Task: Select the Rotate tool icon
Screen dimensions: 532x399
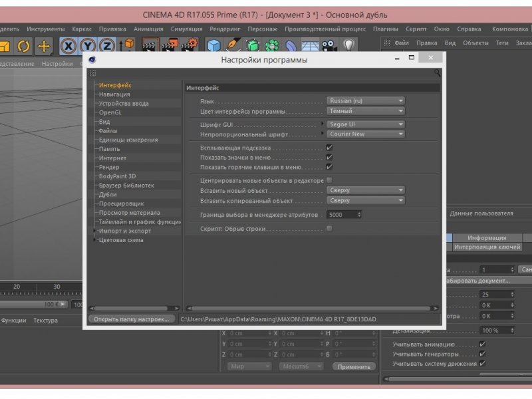Action: [23, 46]
